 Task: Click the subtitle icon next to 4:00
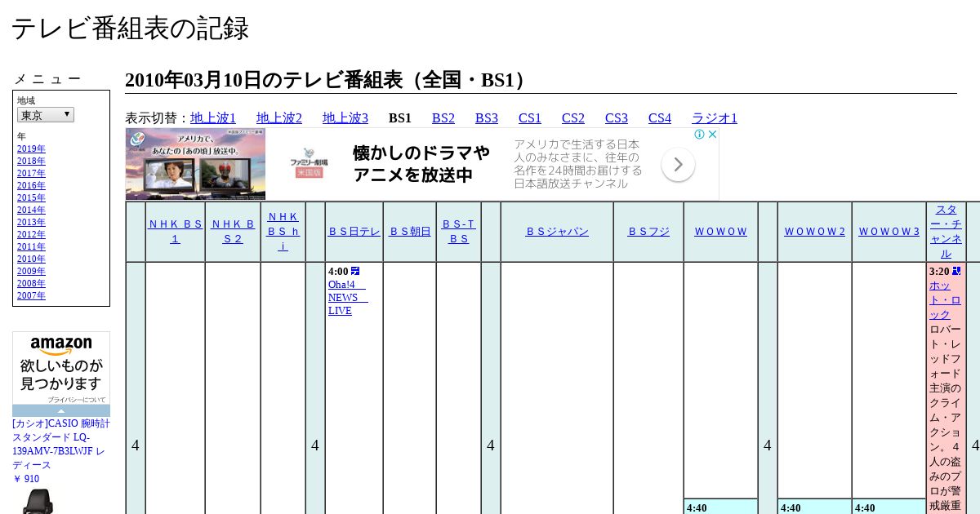(355, 271)
